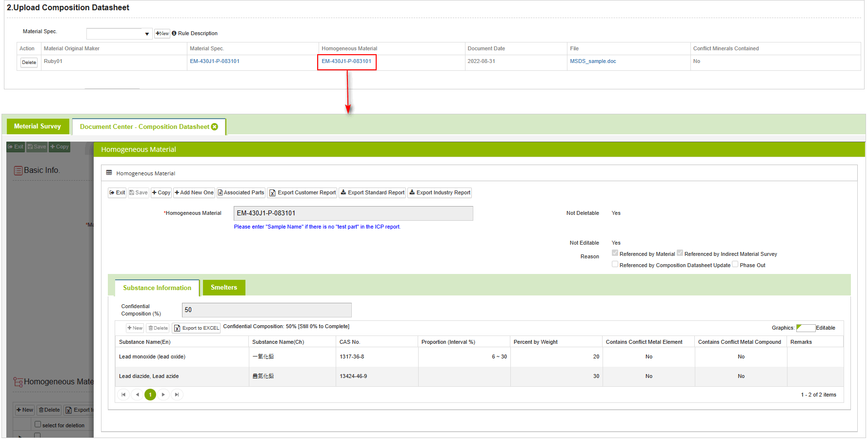The width and height of the screenshot is (868, 440).
Task: Click the Editable graphics color swatch
Action: (805, 328)
